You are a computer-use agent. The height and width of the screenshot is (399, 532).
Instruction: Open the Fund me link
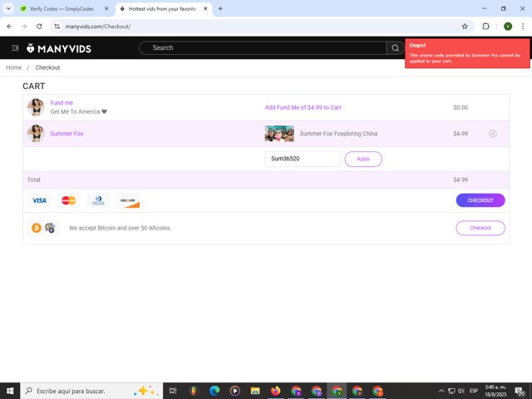(x=62, y=103)
